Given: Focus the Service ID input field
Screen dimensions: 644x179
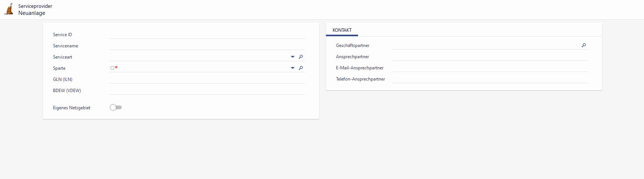Looking at the screenshot, I should click(x=207, y=34).
